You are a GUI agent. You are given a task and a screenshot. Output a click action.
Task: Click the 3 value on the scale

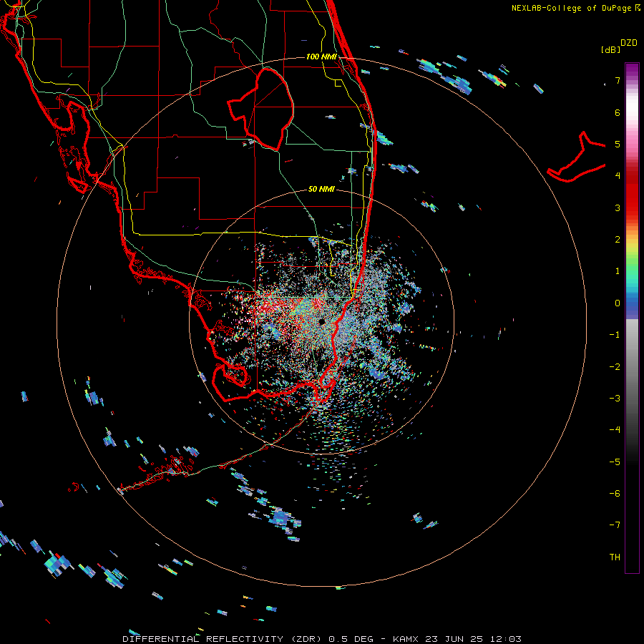(x=618, y=208)
